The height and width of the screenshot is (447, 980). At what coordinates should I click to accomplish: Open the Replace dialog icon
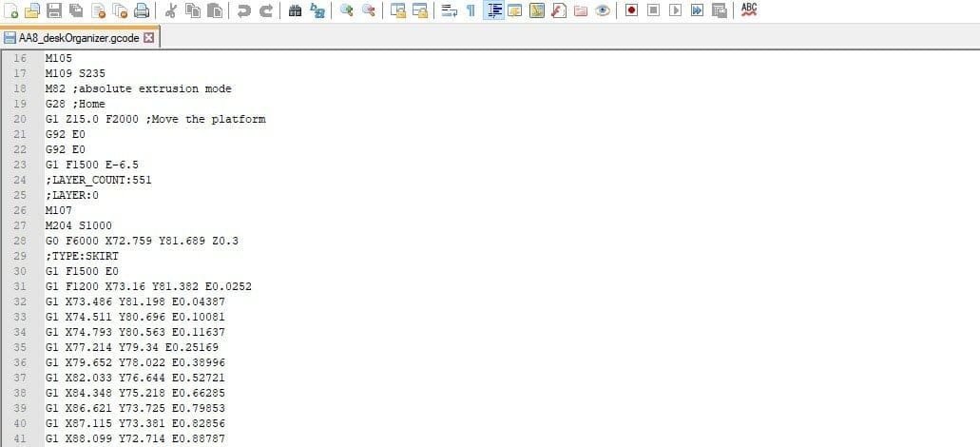point(317,10)
